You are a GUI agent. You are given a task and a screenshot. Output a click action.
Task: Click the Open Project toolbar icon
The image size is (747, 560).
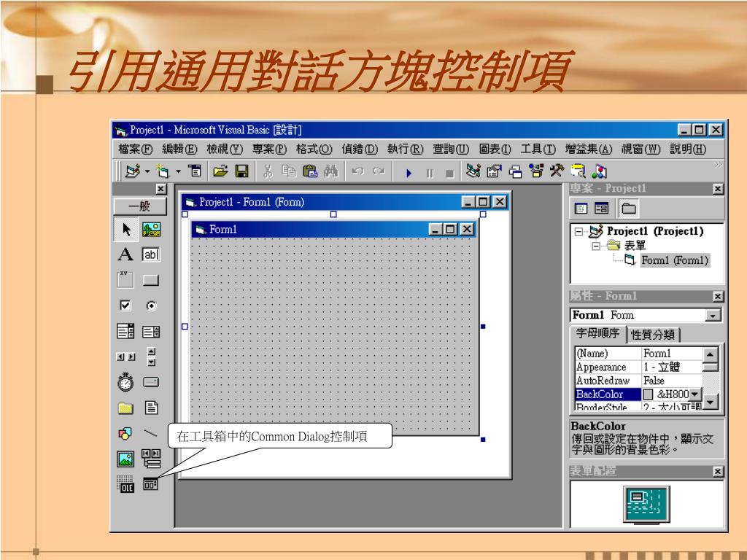pos(220,171)
